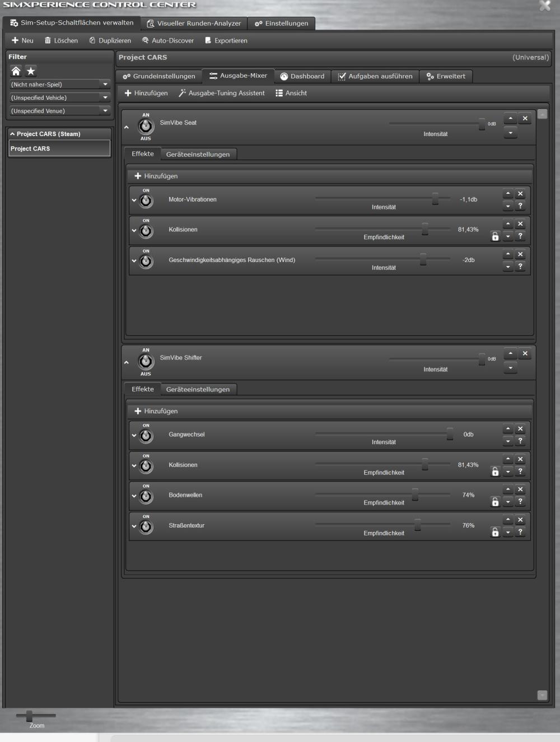The width and height of the screenshot is (560, 742).
Task: Toggle Wind Rauschen ON switch
Action: [x=146, y=262]
